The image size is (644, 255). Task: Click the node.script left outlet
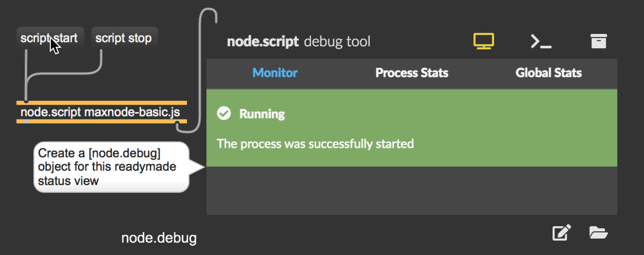pos(26,122)
